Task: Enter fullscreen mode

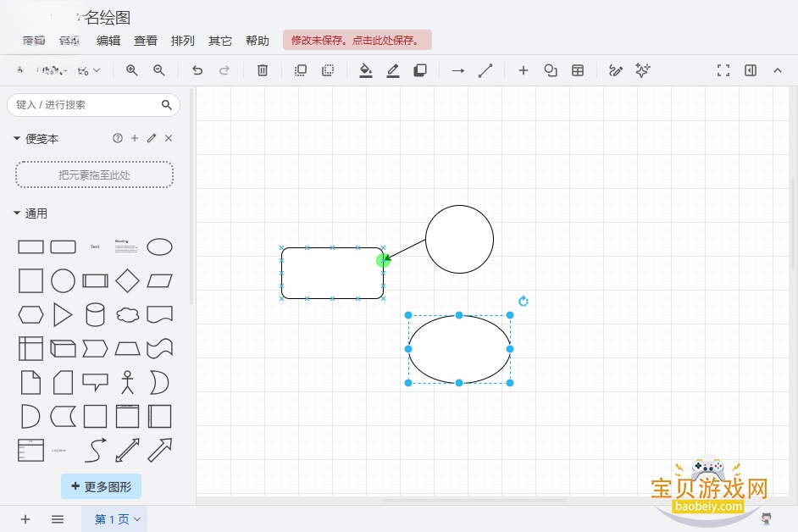Action: 723,70
